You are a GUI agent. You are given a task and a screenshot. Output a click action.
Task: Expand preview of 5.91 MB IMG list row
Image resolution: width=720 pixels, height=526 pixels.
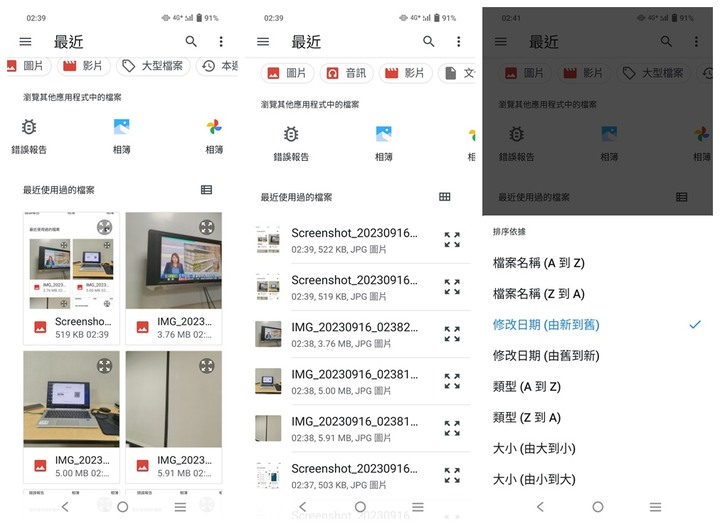[452, 428]
